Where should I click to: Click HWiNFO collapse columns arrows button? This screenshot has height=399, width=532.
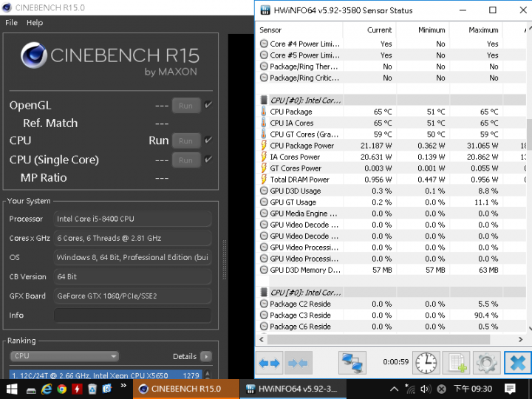298,363
